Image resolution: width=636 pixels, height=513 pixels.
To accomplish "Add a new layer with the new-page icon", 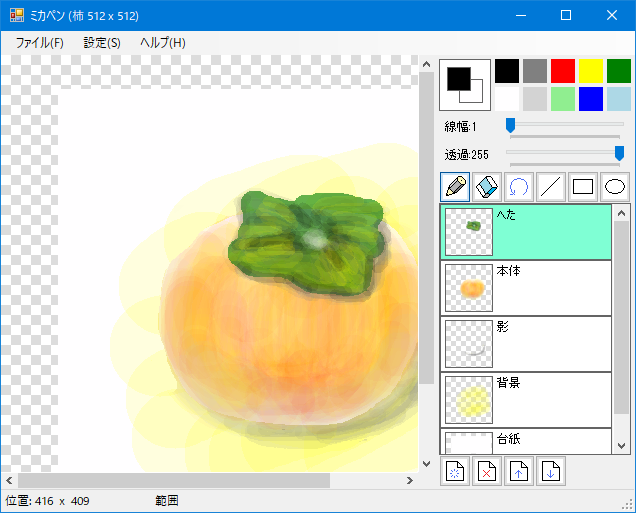I will [x=455, y=471].
